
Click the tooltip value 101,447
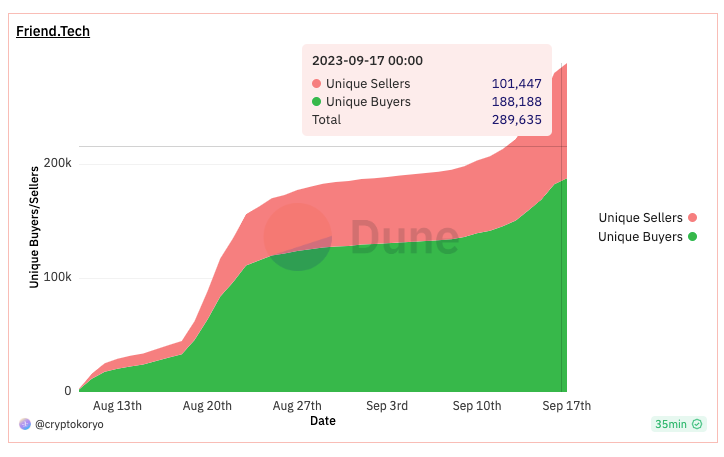point(517,84)
